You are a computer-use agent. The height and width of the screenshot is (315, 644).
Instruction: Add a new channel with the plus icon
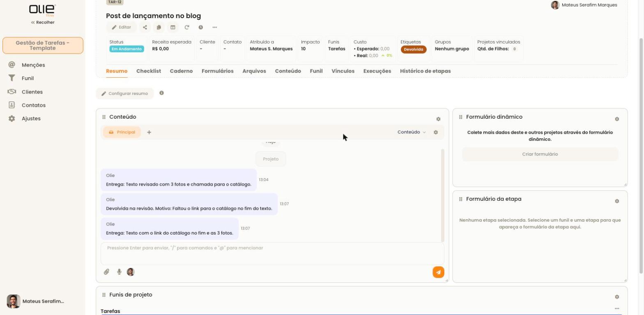pos(149,132)
